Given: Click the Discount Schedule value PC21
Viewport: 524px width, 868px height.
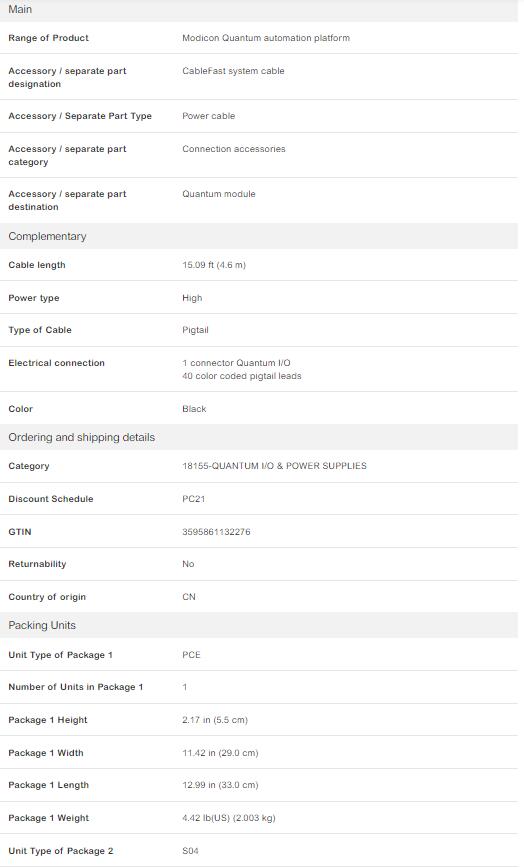Looking at the screenshot, I should tap(194, 499).
